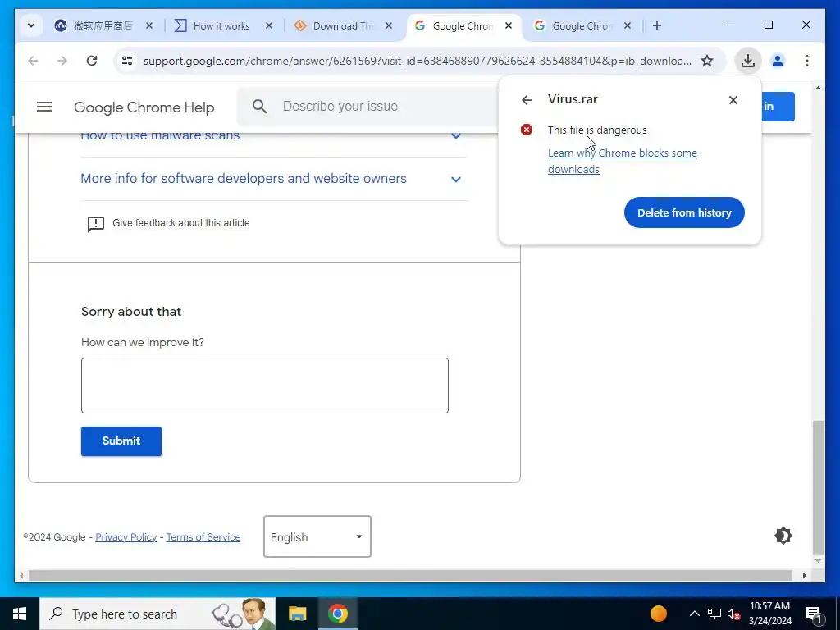The width and height of the screenshot is (840, 630).
Task: Close the How it works tab
Action: [269, 25]
